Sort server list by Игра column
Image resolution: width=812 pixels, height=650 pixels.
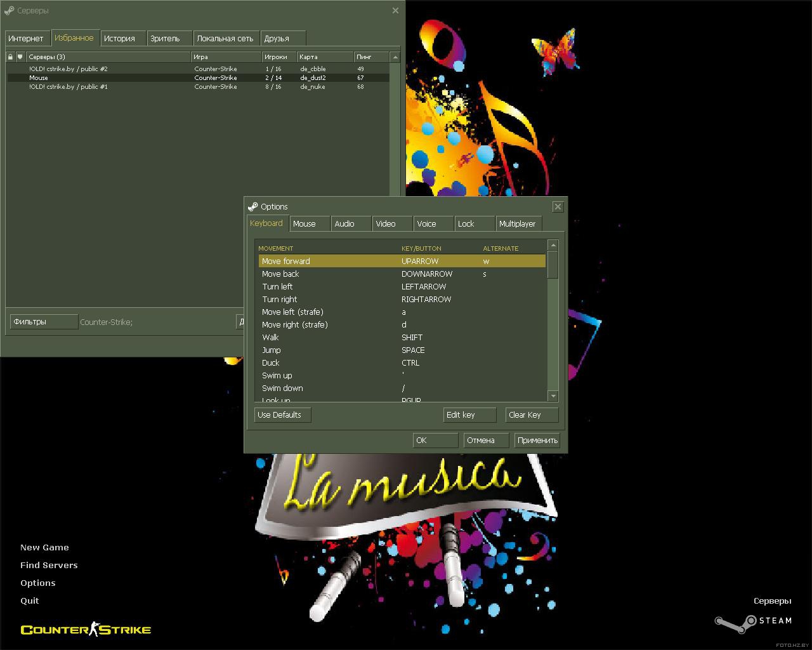226,56
